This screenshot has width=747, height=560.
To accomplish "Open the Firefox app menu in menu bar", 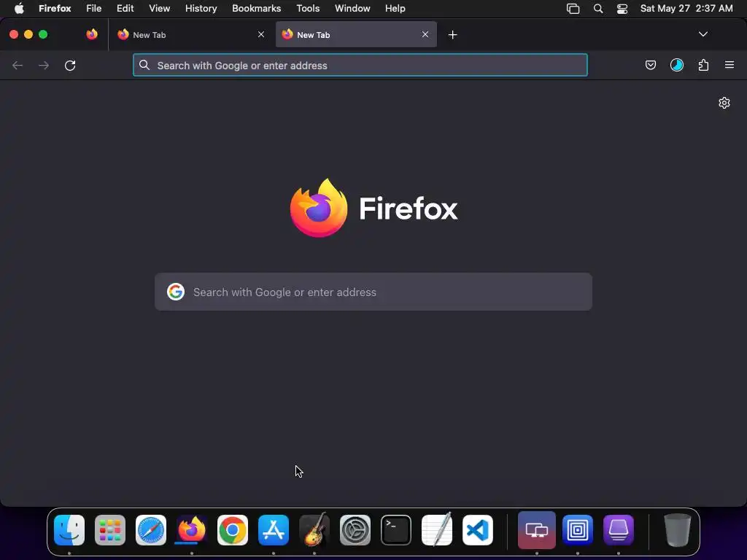I will coord(55,9).
